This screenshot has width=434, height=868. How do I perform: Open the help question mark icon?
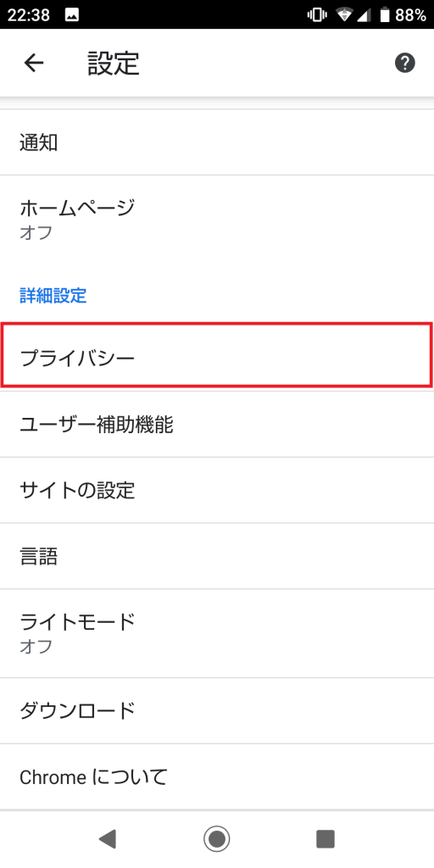pyautogui.click(x=404, y=63)
